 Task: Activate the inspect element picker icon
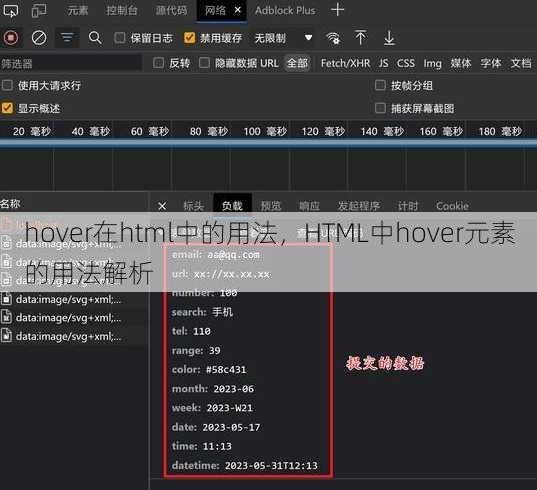10,10
